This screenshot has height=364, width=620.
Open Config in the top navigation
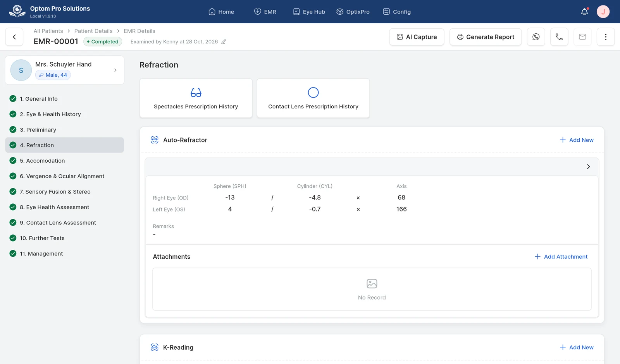(397, 12)
